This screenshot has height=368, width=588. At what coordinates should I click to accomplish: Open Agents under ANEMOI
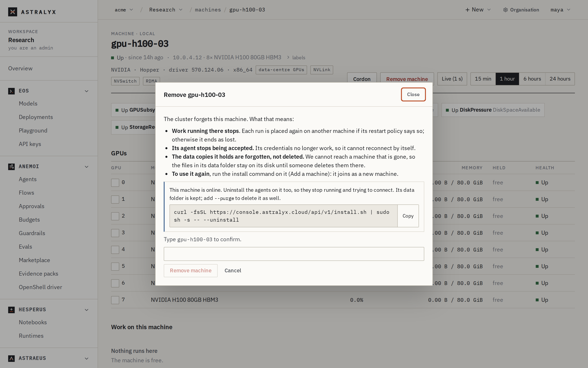[x=28, y=179]
